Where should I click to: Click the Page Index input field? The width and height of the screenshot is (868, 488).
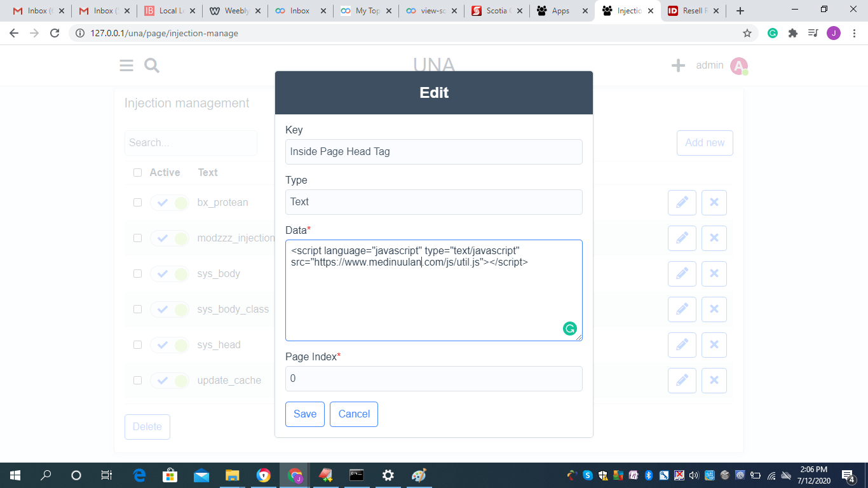click(433, 379)
